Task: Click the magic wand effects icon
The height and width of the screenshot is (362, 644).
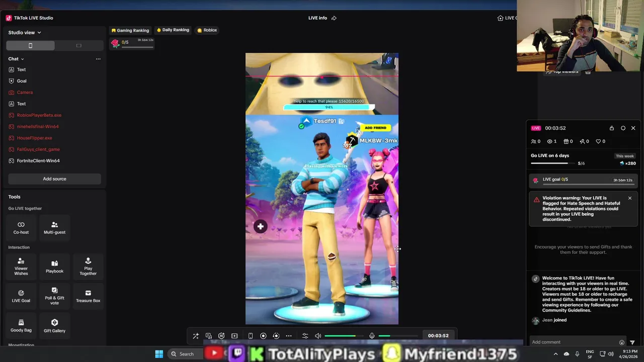Action: 196,336
